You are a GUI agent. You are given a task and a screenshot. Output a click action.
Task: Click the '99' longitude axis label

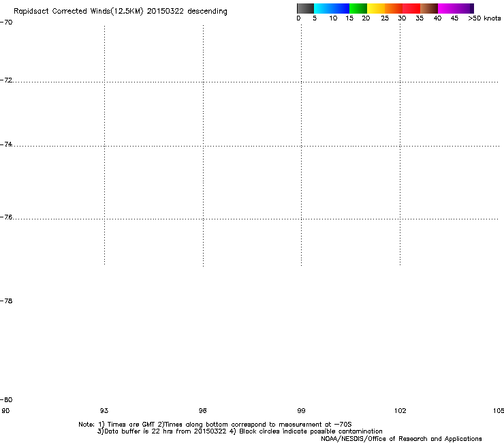301,410
